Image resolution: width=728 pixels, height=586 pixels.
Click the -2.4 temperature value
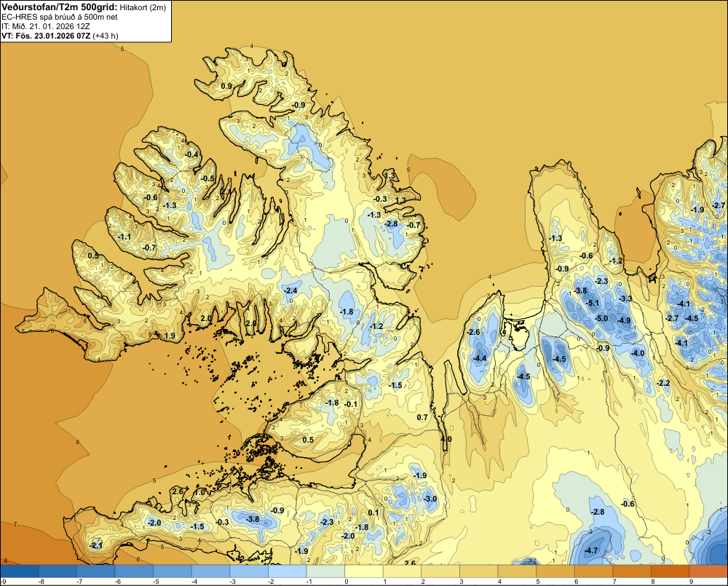click(290, 290)
